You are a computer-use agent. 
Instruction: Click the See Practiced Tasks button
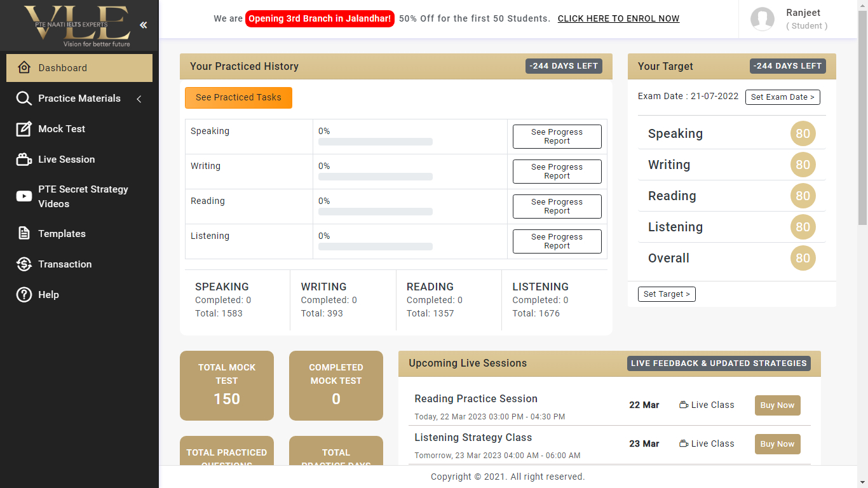[238, 98]
